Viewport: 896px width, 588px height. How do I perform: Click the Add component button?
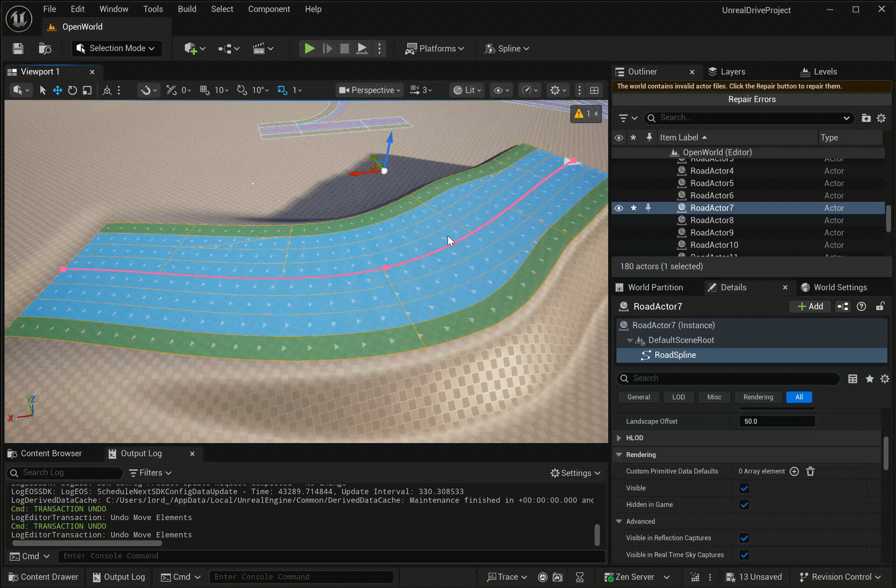(810, 306)
